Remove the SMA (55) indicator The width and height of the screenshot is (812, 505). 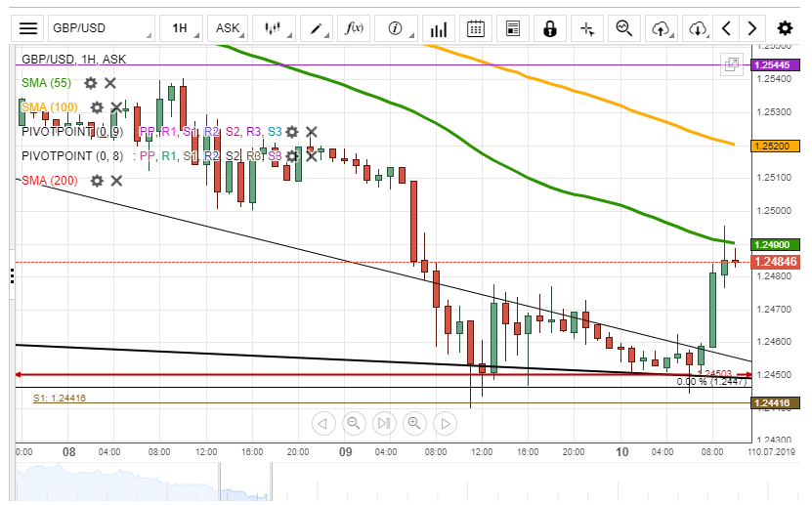pos(110,83)
